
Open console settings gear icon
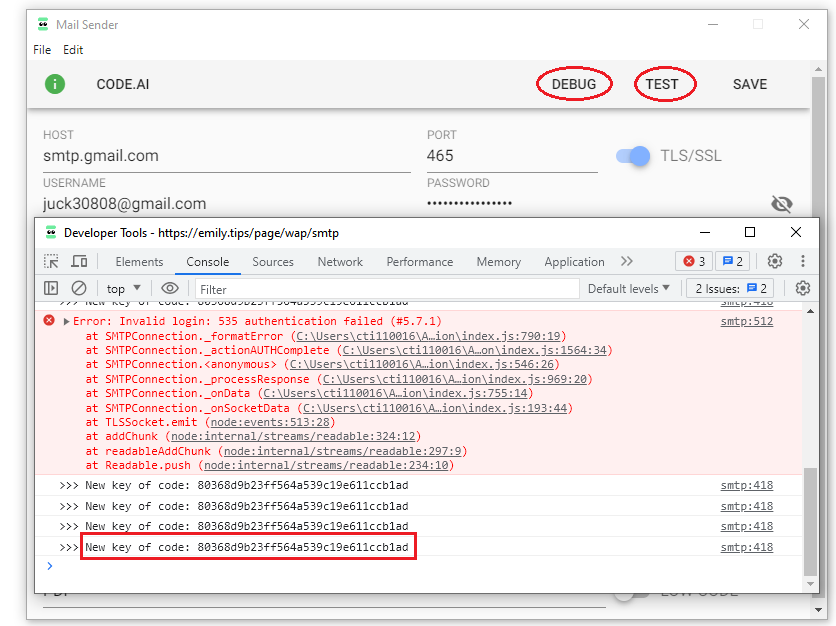803,288
